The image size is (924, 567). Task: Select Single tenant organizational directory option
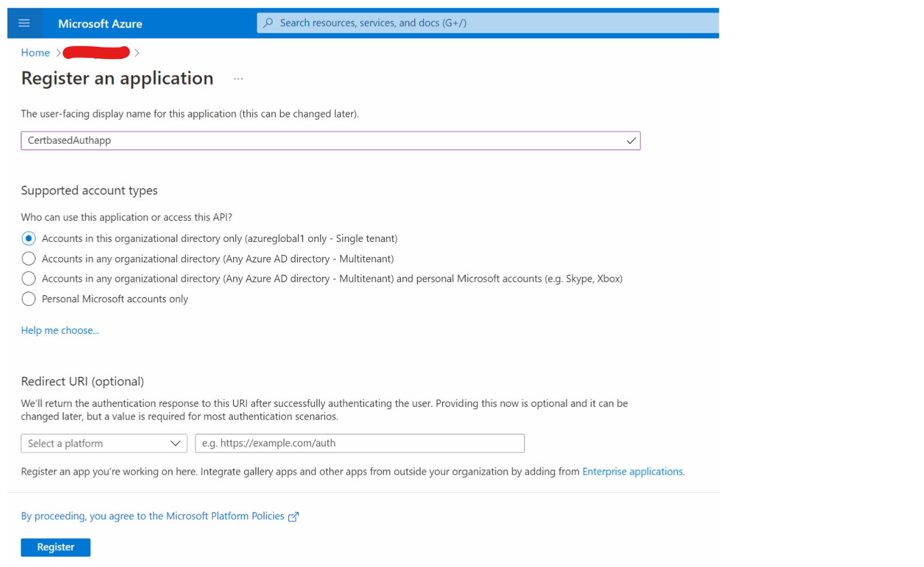[28, 238]
